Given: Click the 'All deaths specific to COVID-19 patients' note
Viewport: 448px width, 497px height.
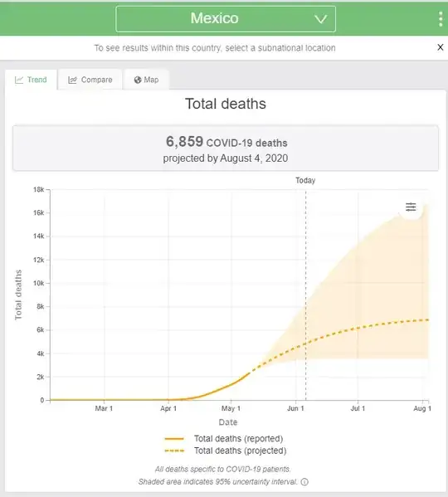Looking at the screenshot, I should coord(222,469).
